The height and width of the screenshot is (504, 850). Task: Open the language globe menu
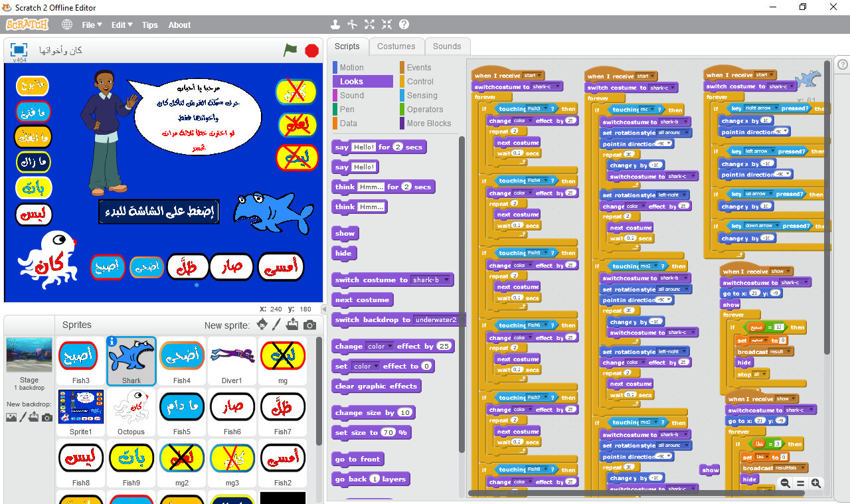(x=67, y=25)
